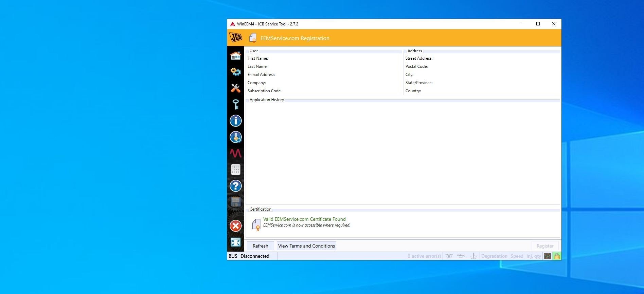The height and width of the screenshot is (294, 644).
Task: Click the padlock icon in status bar
Action: point(557,256)
